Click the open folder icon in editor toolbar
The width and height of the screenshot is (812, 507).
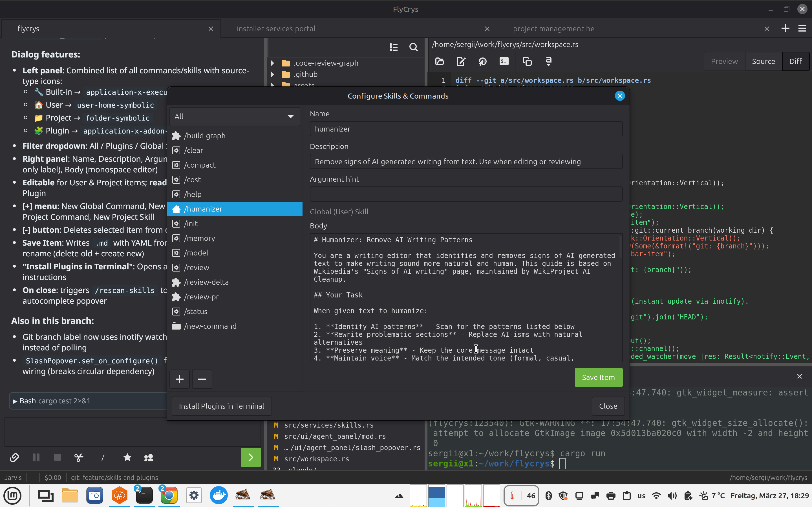pyautogui.click(x=440, y=61)
